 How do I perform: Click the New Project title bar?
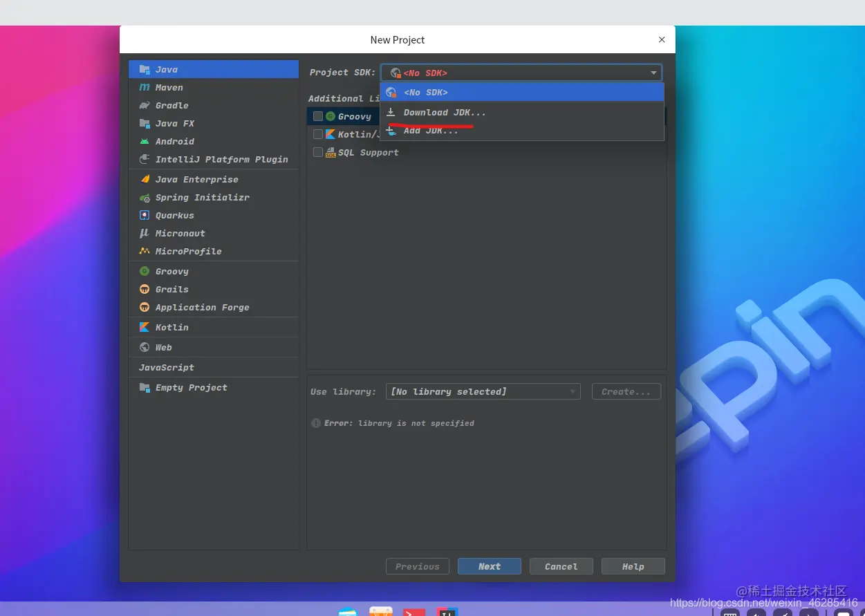(398, 39)
